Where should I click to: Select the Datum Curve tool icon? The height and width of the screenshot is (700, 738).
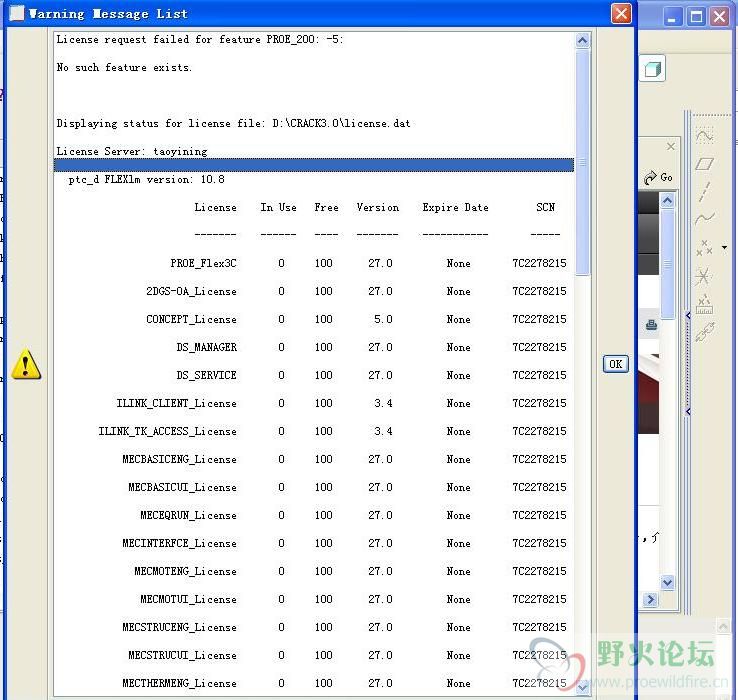pyautogui.click(x=705, y=218)
